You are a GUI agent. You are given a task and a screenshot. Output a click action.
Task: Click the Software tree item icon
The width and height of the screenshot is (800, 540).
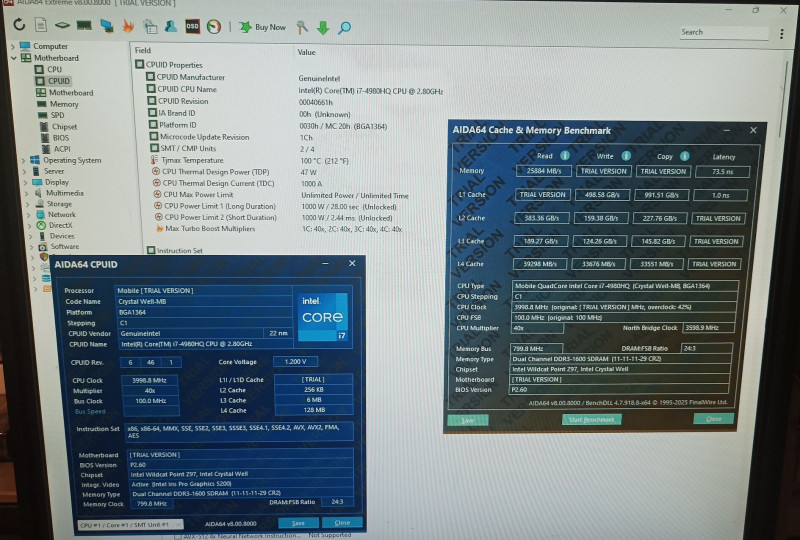click(x=43, y=247)
